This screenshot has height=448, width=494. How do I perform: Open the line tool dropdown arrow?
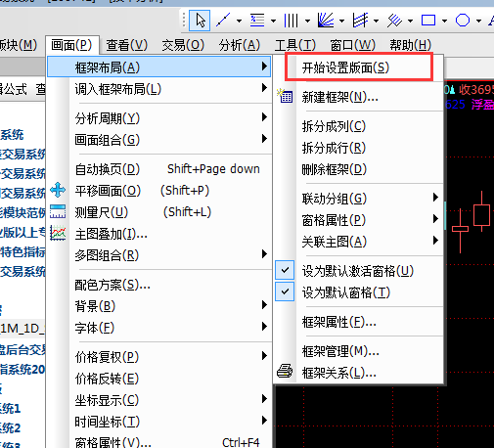240,22
